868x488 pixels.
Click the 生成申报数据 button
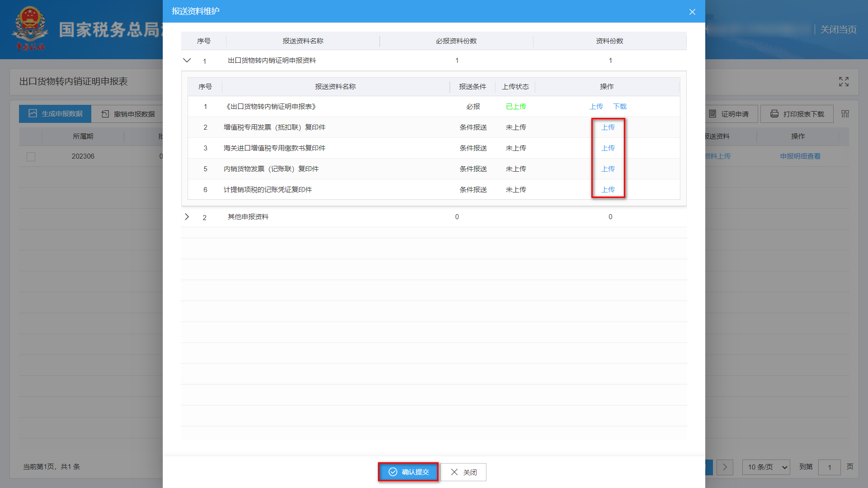[x=55, y=114]
